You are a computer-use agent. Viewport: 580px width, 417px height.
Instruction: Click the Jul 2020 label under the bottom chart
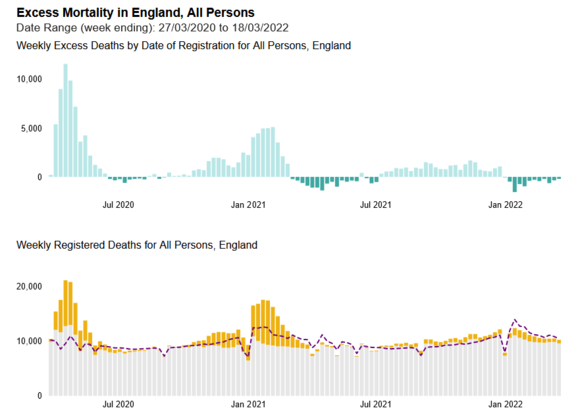(x=118, y=404)
